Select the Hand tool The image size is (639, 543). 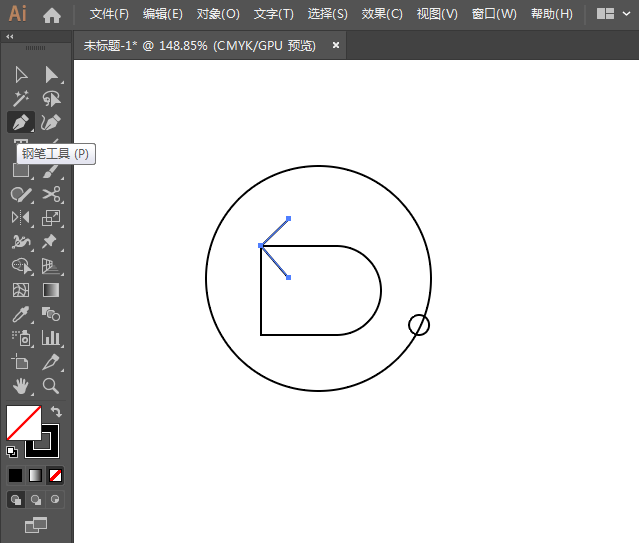click(x=20, y=386)
